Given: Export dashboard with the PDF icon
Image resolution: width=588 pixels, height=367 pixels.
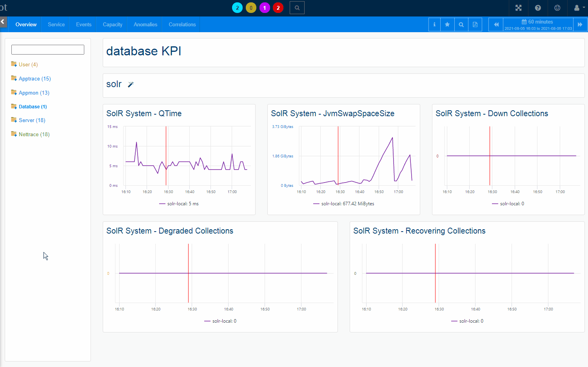Looking at the screenshot, I should pyautogui.click(x=475, y=24).
